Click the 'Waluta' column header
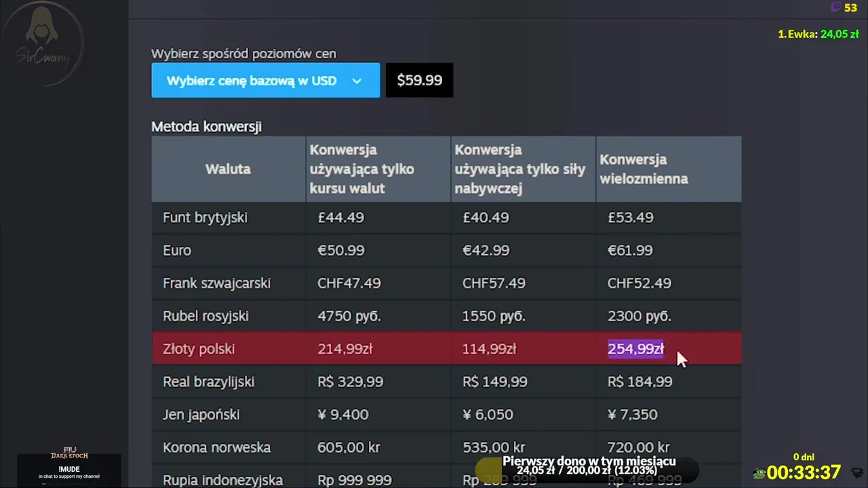This screenshot has height=488, width=868. (x=228, y=169)
